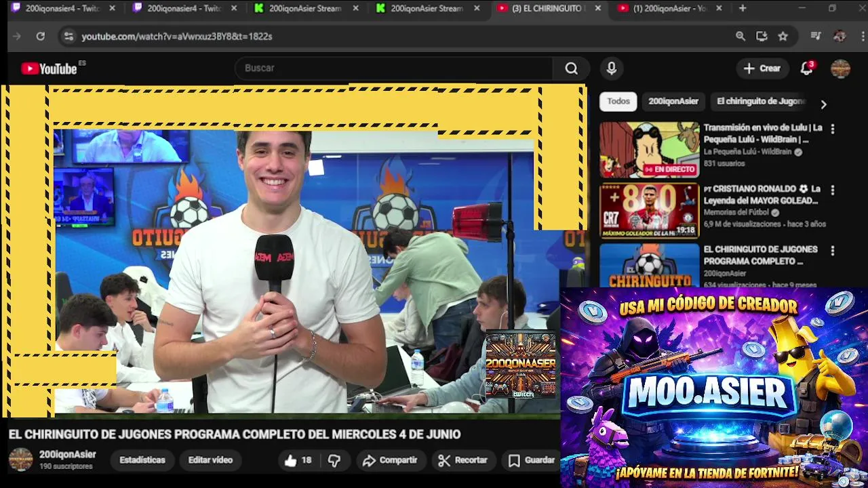Open options menu for CRISTIANO RONALDO video

click(x=833, y=190)
